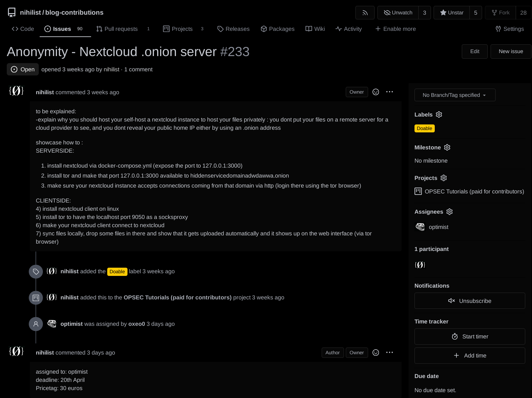Open more options menu on first comment
Image resolution: width=532 pixels, height=398 pixels.
pos(390,92)
